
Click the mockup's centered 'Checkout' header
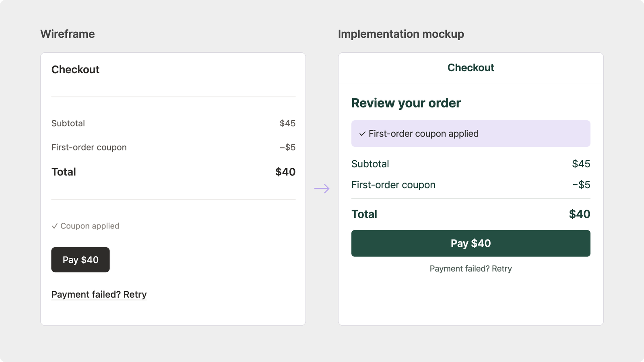click(x=471, y=68)
